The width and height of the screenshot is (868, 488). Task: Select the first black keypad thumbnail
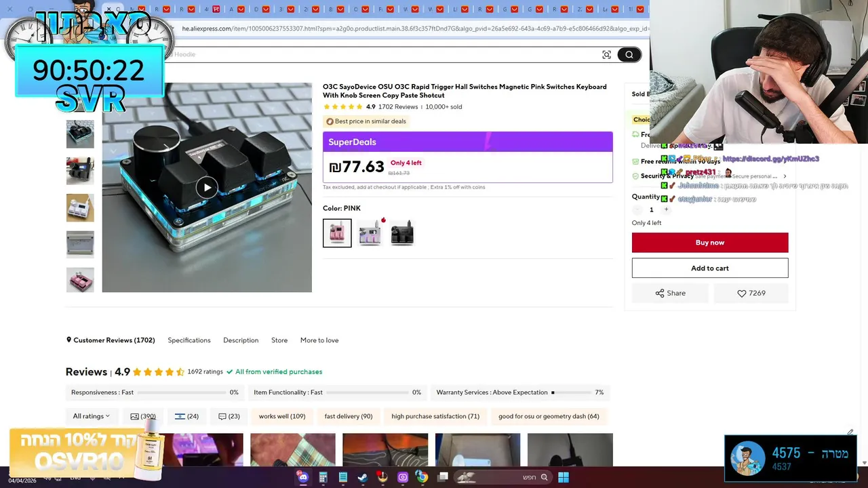point(80,134)
